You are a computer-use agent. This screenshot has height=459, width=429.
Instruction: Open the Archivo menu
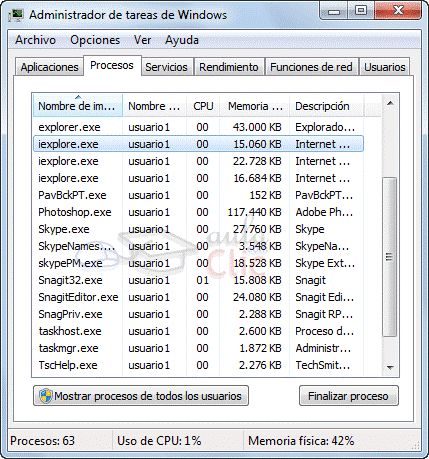pyautogui.click(x=35, y=40)
